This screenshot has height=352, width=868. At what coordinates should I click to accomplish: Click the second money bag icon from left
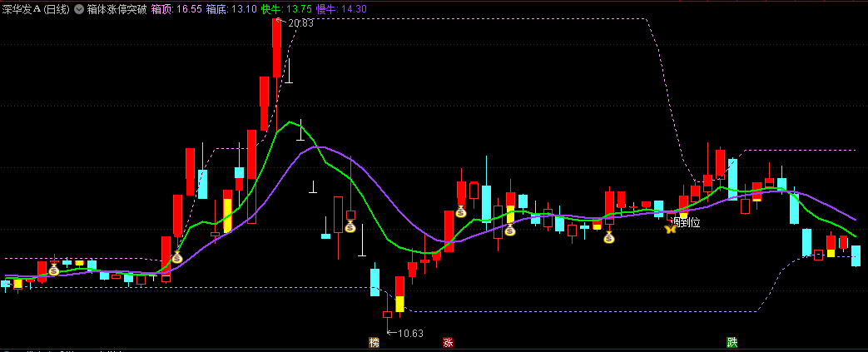[x=176, y=257]
